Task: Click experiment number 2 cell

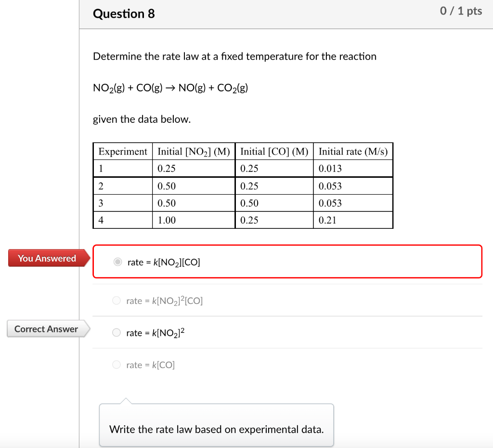Action: click(x=123, y=186)
